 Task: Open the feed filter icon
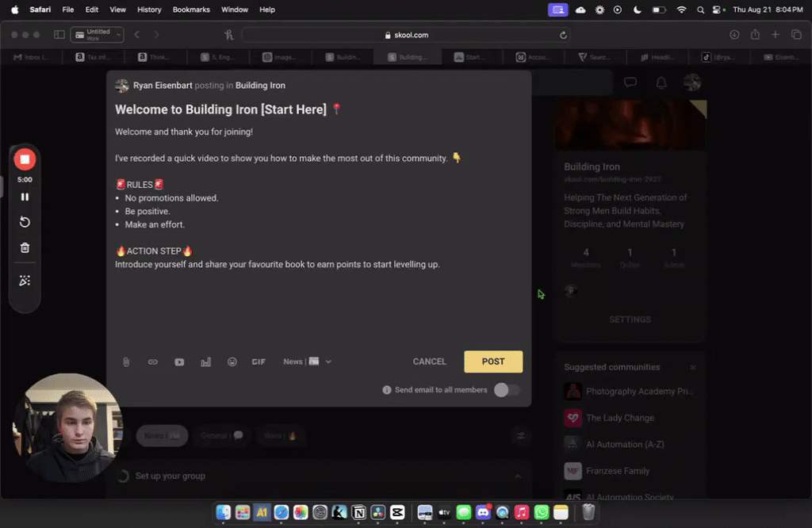[x=521, y=436]
